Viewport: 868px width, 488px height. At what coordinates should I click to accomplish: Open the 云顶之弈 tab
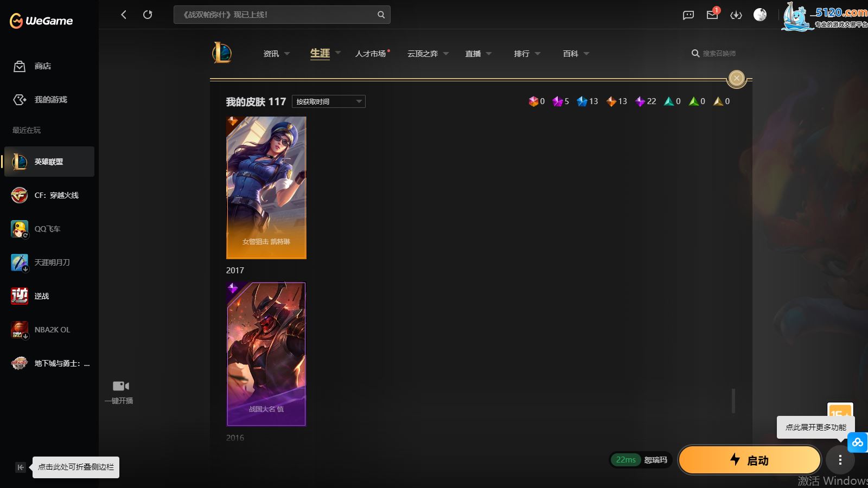click(x=423, y=54)
